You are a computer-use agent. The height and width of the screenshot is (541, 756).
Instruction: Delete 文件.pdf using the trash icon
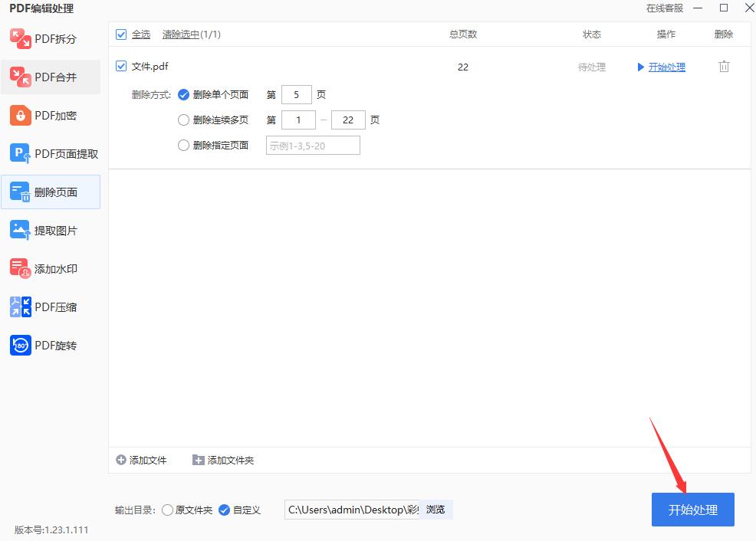(x=723, y=67)
